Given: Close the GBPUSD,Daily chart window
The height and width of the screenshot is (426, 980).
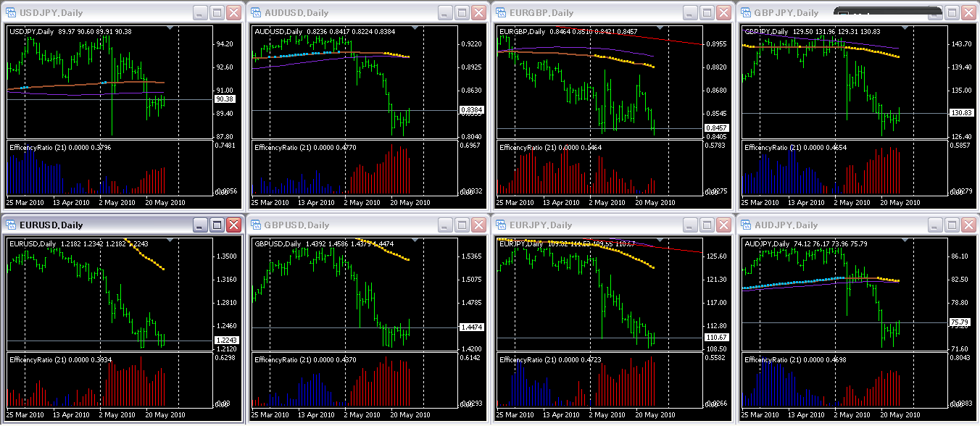Looking at the screenshot, I should pyautogui.click(x=478, y=225).
